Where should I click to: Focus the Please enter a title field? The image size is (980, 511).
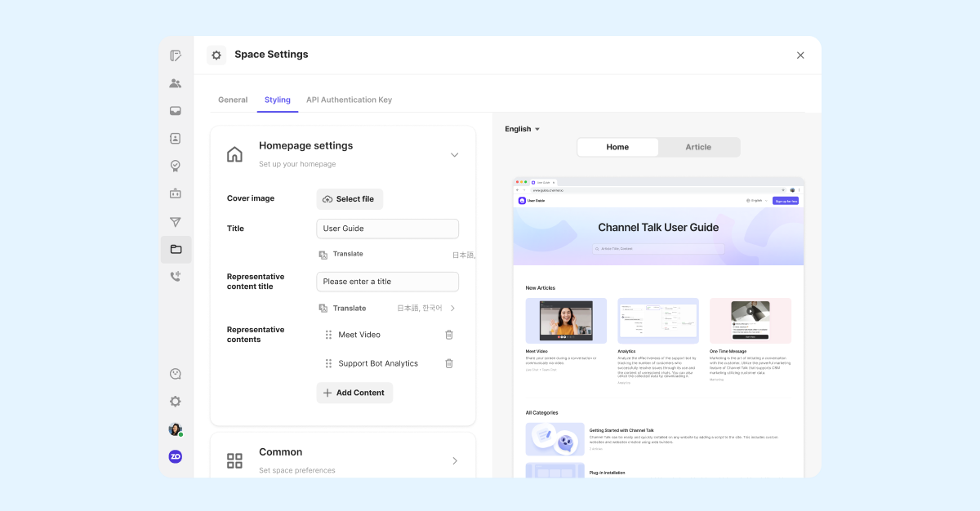[387, 282]
